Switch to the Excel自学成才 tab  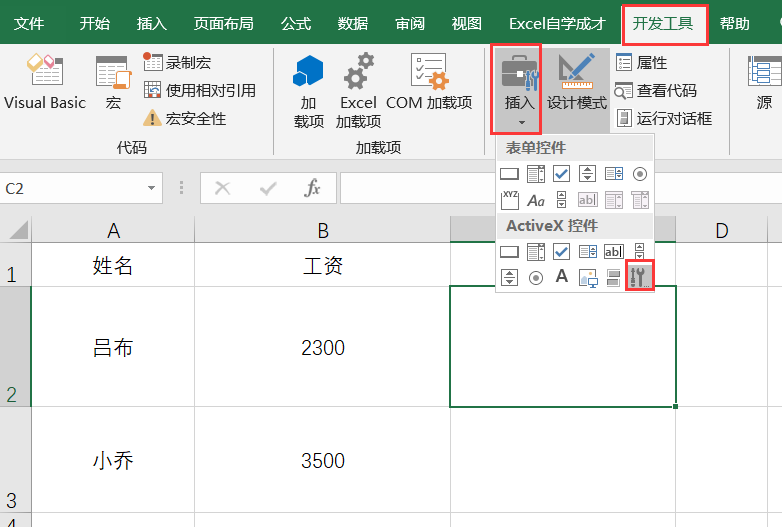[x=558, y=23]
